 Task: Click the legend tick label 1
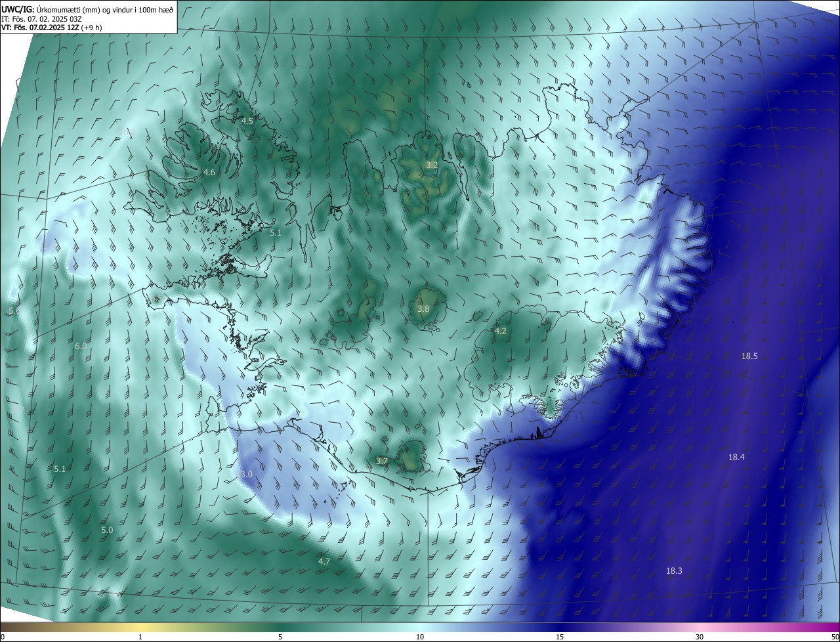tap(141, 637)
